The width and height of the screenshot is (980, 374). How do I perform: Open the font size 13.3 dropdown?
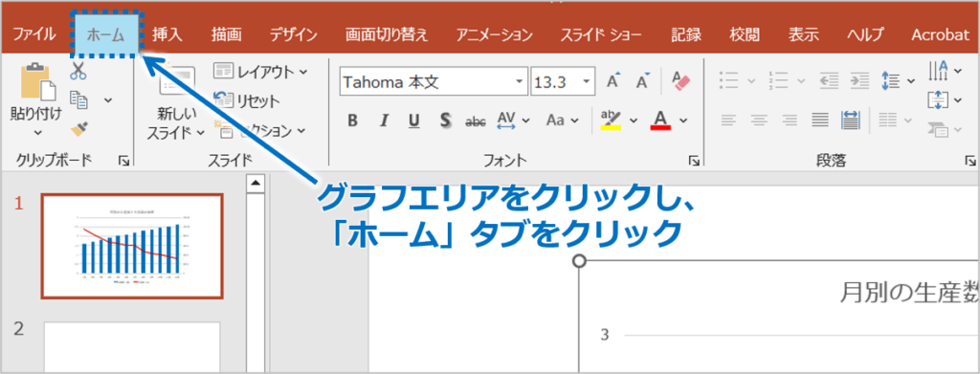point(587,82)
